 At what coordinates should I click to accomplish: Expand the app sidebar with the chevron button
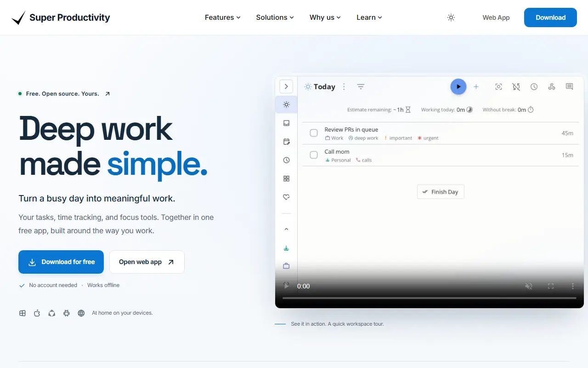286,86
